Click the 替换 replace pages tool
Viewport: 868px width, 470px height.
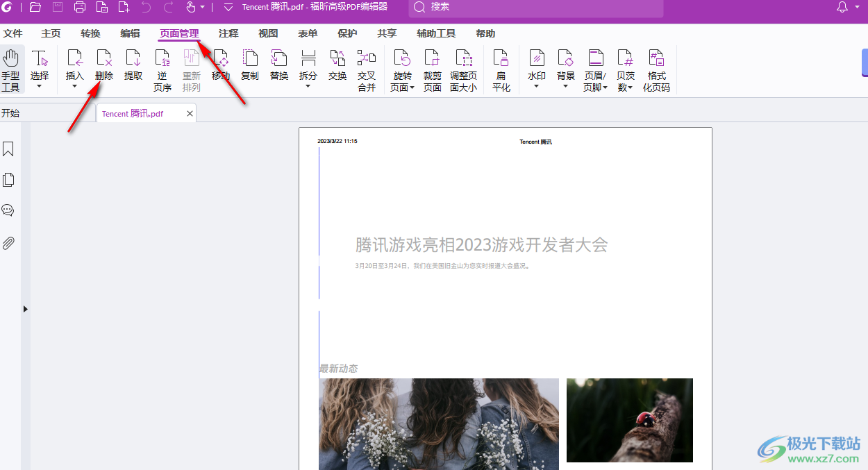coord(279,65)
